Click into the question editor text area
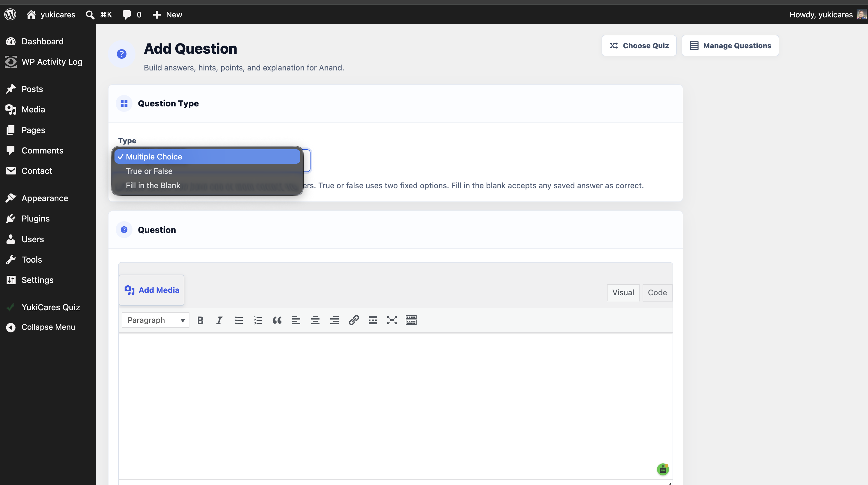 point(395,406)
